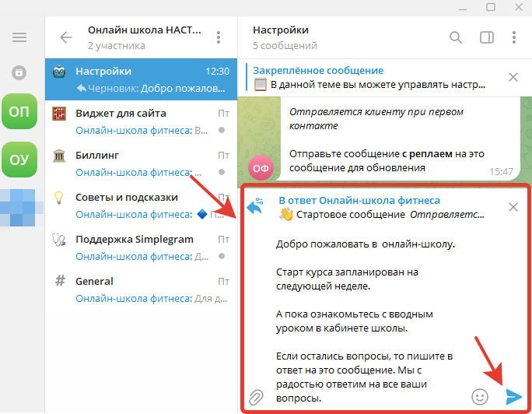Viewport: 532px width, 414px height.
Task: Open Поддержка Simplegram topic
Action: pos(140,247)
